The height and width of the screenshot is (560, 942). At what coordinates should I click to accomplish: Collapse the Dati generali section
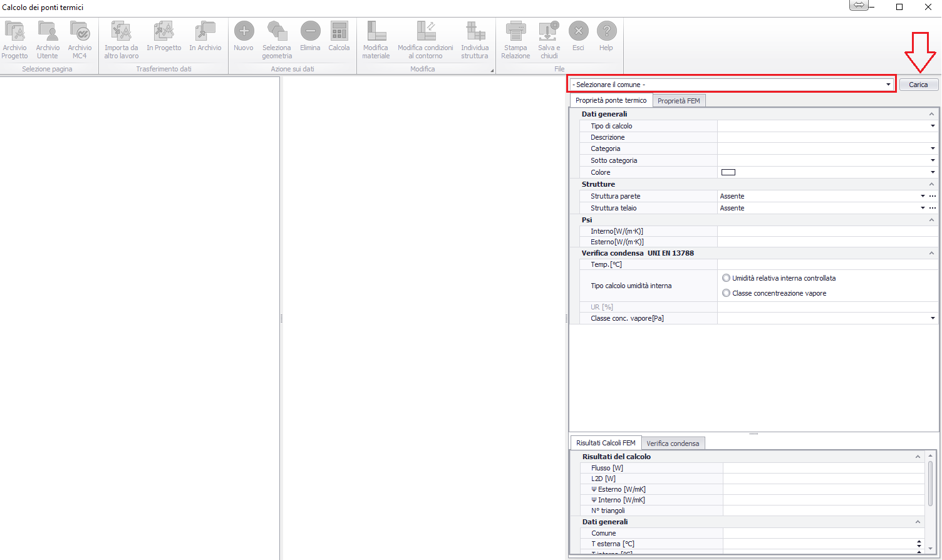[931, 114]
